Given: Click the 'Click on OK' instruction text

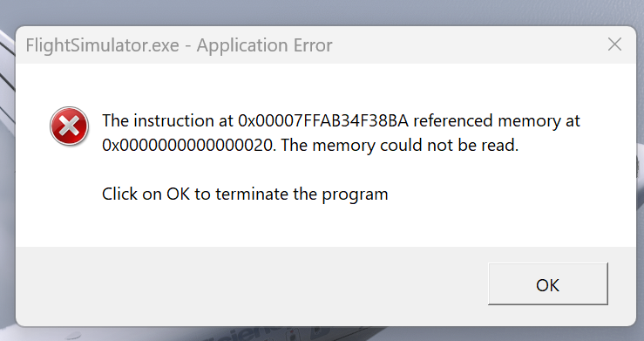Looking at the screenshot, I should tap(146, 194).
